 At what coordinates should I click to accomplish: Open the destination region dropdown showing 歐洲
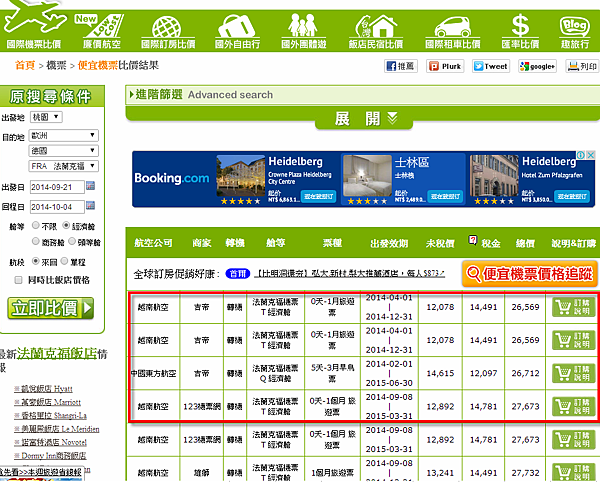click(64, 135)
